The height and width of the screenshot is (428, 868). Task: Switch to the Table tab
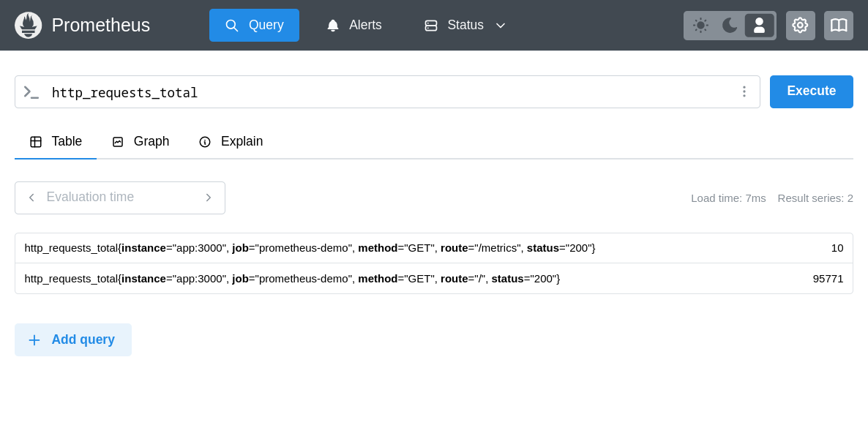coord(56,142)
